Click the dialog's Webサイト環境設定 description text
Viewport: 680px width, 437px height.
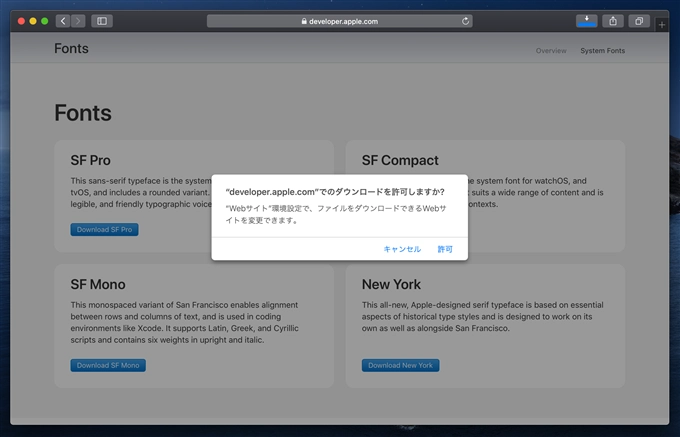tap(336, 214)
